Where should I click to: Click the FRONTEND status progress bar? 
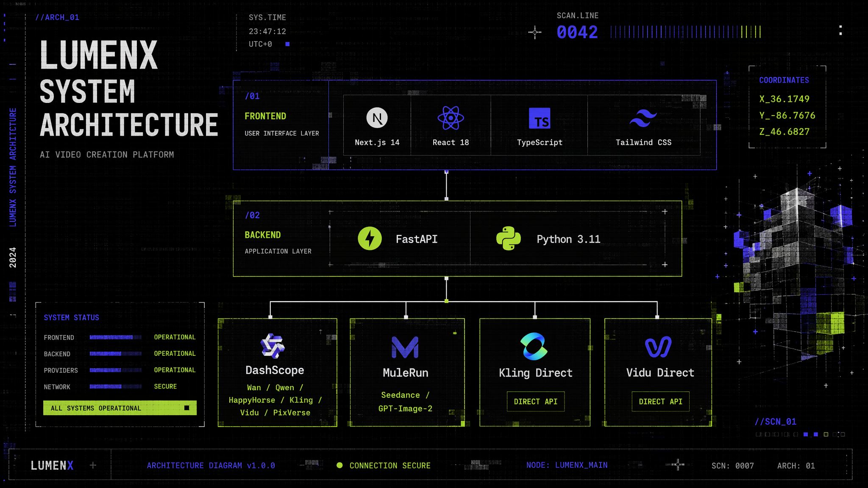pyautogui.click(x=116, y=337)
